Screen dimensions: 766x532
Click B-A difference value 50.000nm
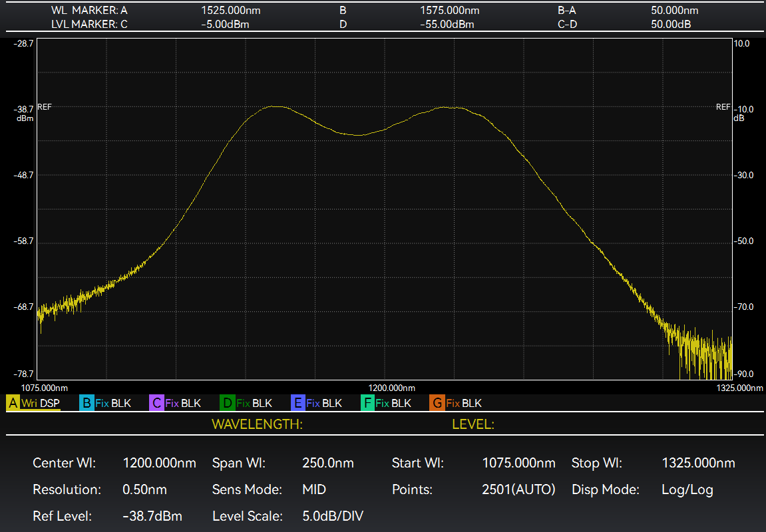click(x=675, y=10)
